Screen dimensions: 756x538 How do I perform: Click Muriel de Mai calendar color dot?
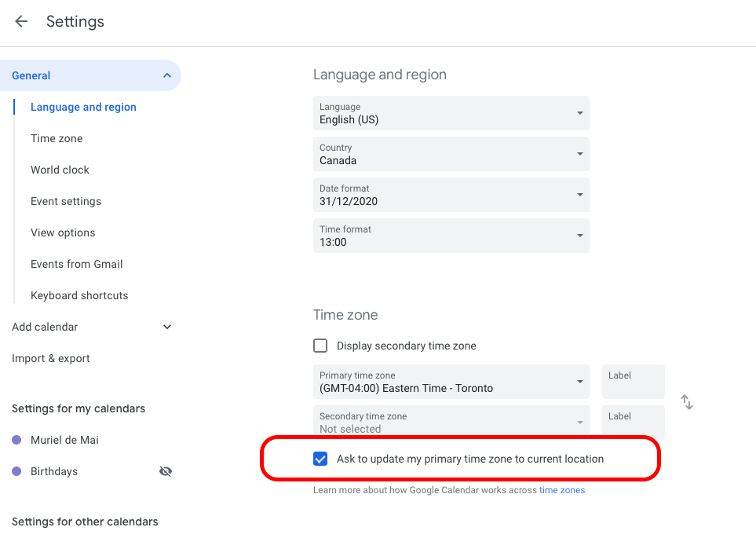tap(16, 440)
